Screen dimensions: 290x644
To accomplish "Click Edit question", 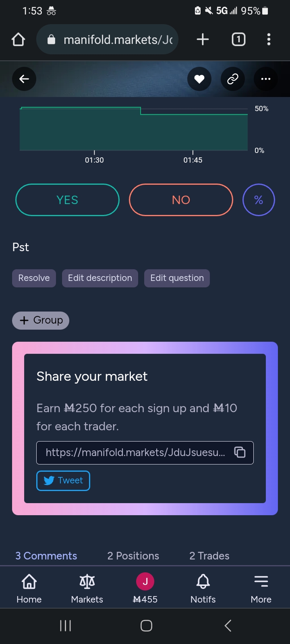I will tap(177, 278).
